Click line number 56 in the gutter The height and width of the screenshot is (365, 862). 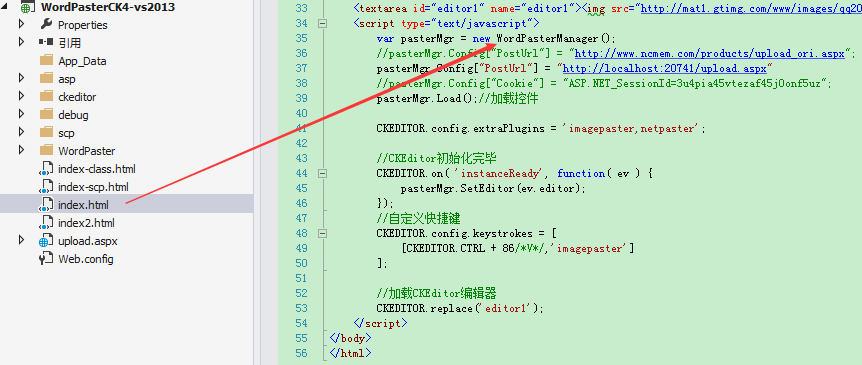coord(301,353)
